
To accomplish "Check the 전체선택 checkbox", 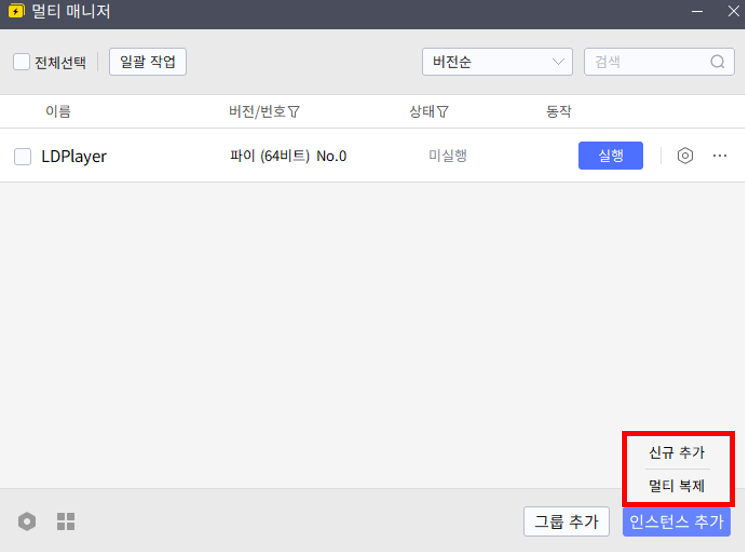I will pyautogui.click(x=21, y=62).
